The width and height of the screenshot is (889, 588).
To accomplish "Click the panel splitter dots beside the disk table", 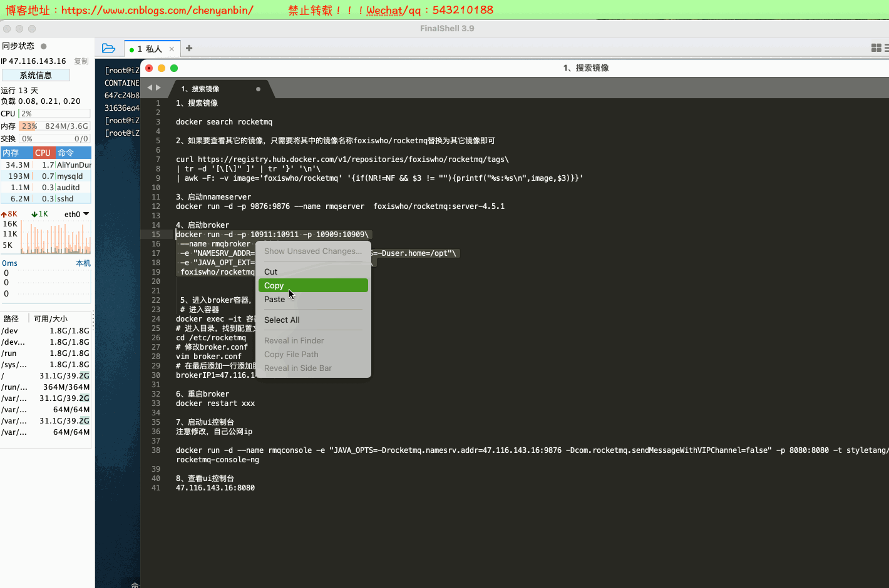I will 93,320.
